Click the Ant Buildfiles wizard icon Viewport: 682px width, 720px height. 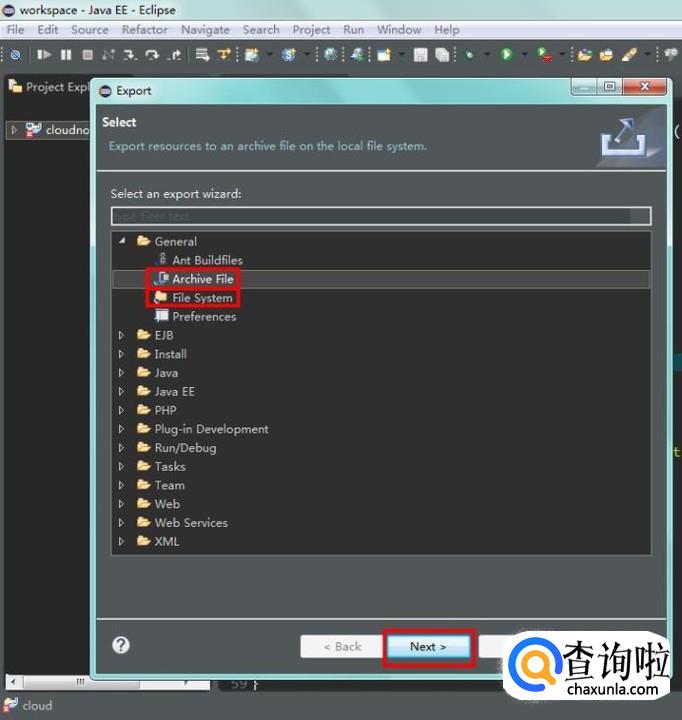click(x=162, y=259)
